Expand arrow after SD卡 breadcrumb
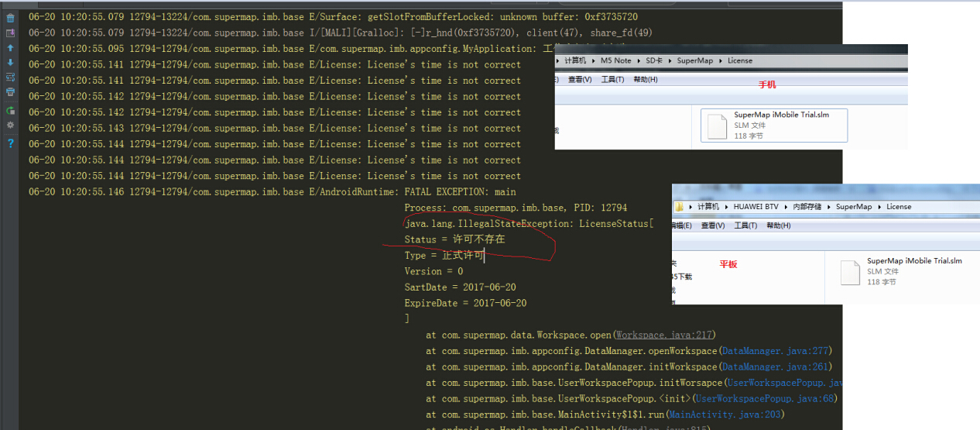This screenshot has height=430, width=980. (670, 60)
